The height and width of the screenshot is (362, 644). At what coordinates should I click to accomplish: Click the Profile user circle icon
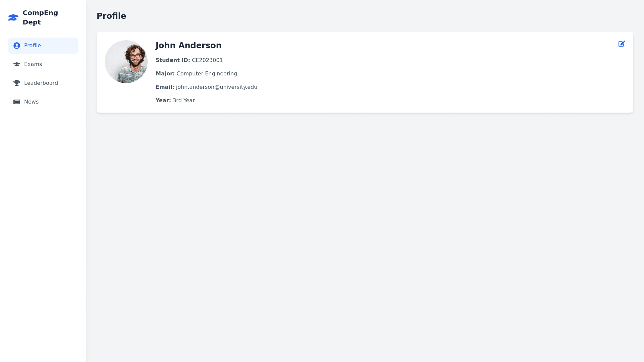pos(17,46)
